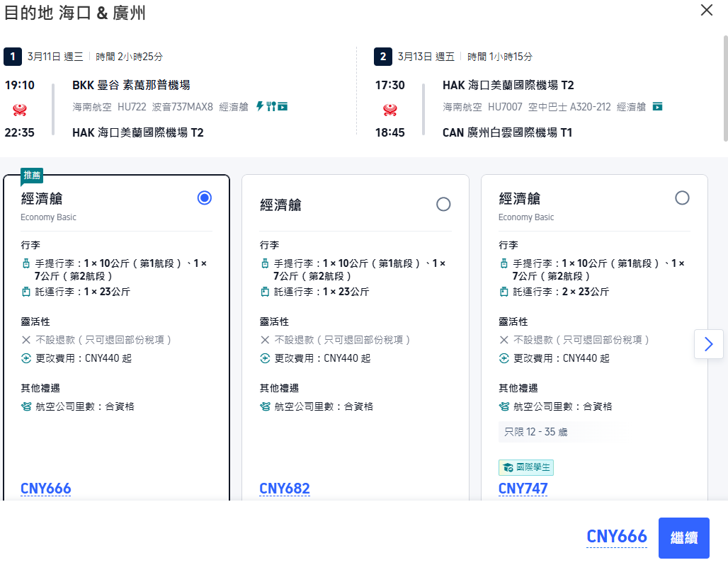This screenshot has width=728, height=565.
Task: Click the Hainan Airlines logo on the first segment
Action: tap(21, 110)
